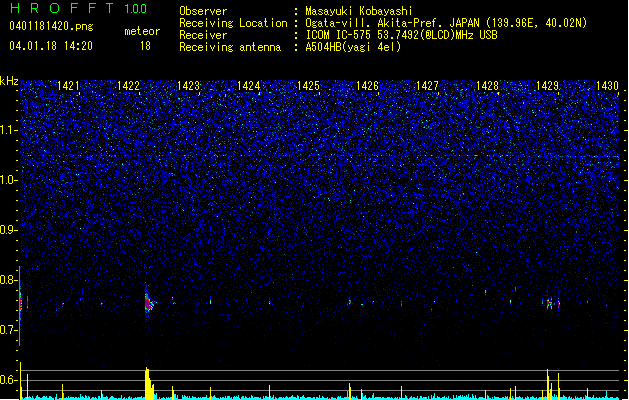
Task: Click the date stamp 04.01.18 14:20
Action: [x=51, y=46]
